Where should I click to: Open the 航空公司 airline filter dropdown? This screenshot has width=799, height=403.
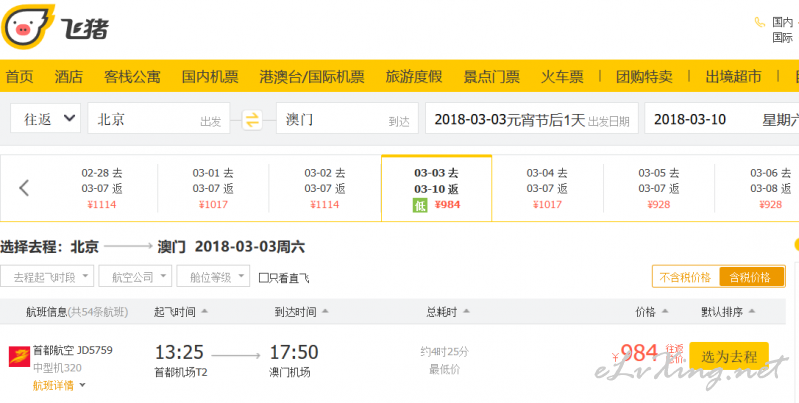(x=135, y=277)
